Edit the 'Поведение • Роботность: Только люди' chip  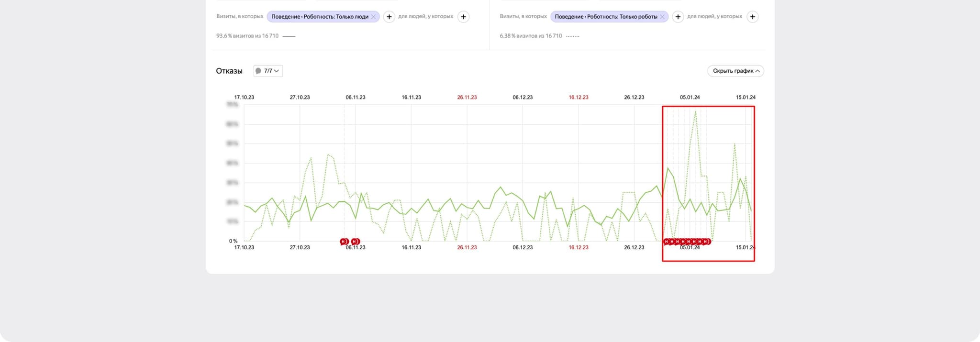(x=319, y=17)
